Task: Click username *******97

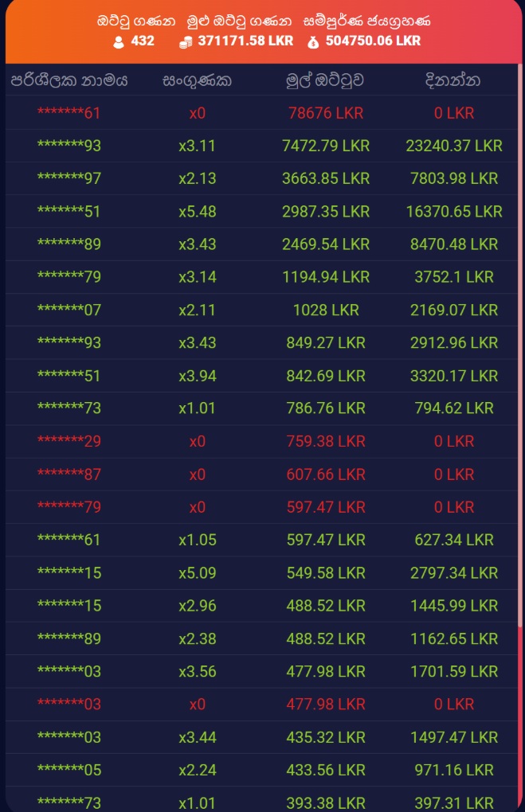Action: point(69,178)
